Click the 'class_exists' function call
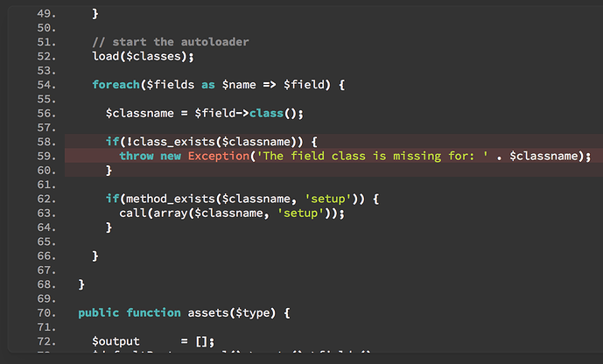Screen dimensions: 603x364 pyautogui.click(x=165, y=142)
